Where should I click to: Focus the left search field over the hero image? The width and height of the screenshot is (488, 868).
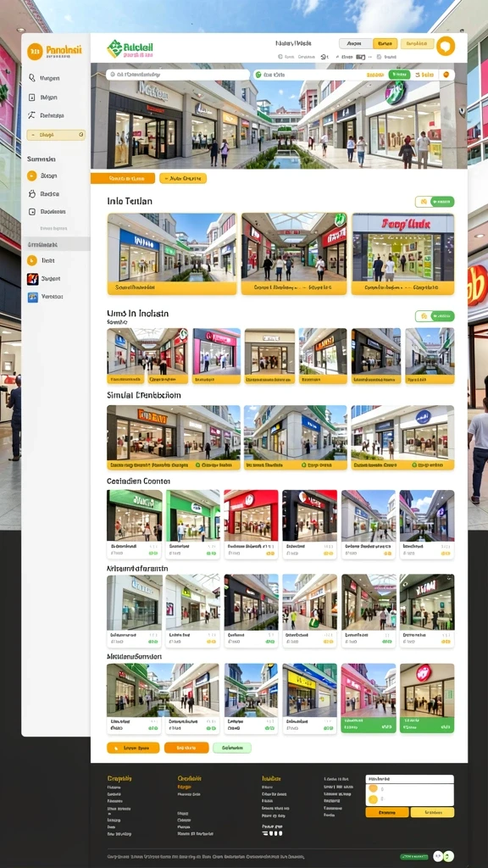[x=178, y=75]
